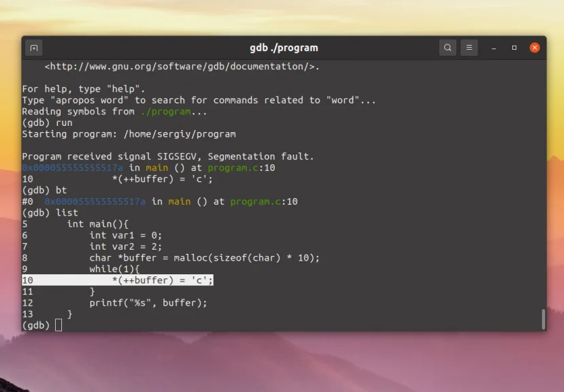Click the printf line 12 of code

tap(115, 303)
